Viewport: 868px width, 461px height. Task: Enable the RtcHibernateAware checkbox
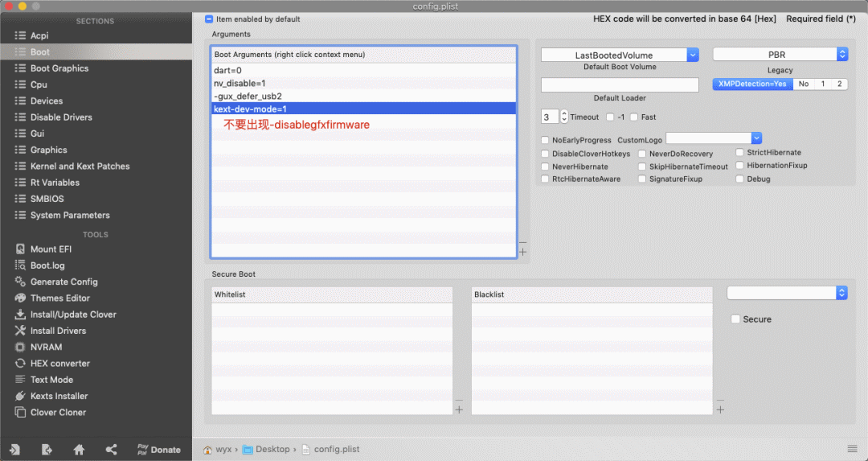tap(545, 179)
